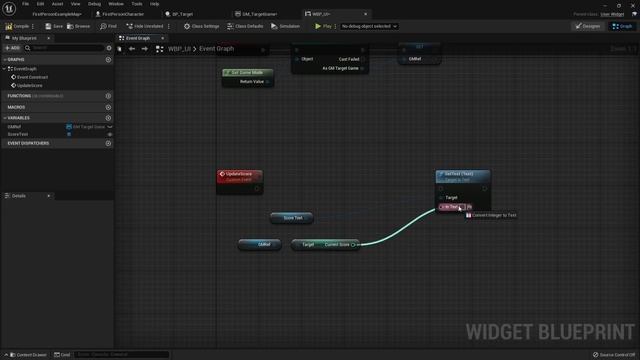Add a new event dispatcher plus icon
Viewport: 640px width, 360px height.
108,143
